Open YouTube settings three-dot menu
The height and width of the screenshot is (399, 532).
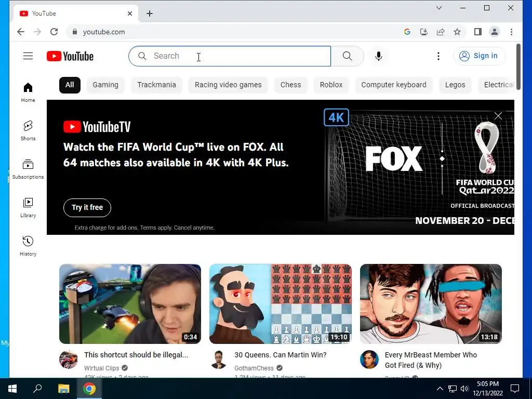(438, 56)
